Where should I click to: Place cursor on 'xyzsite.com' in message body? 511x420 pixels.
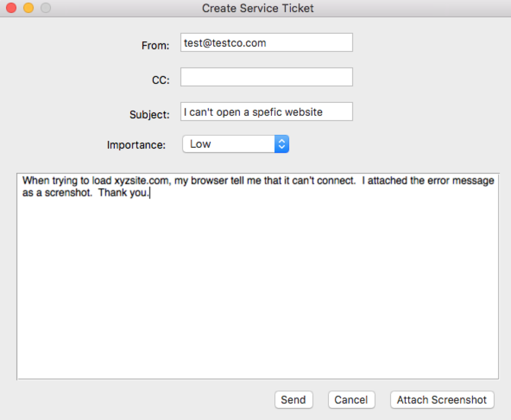coord(142,180)
